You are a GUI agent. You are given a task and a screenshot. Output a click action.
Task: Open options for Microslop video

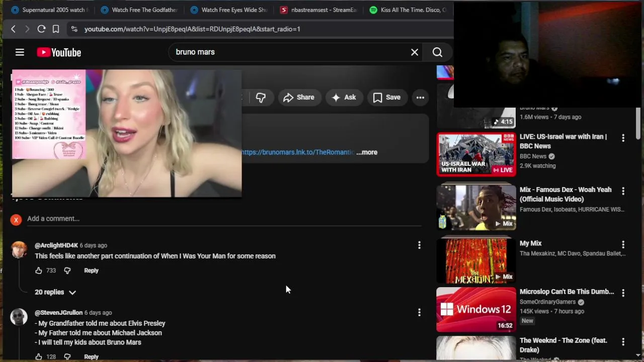[623, 293]
